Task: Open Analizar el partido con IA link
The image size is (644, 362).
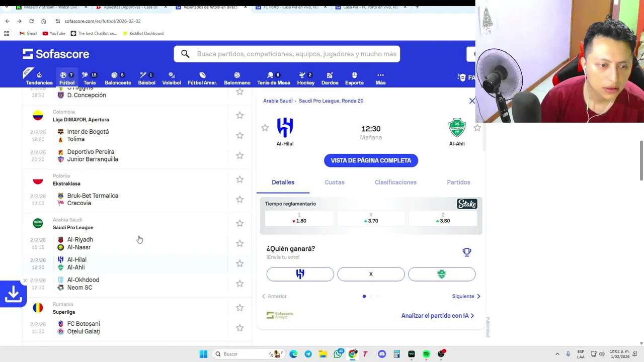Action: coord(438,316)
